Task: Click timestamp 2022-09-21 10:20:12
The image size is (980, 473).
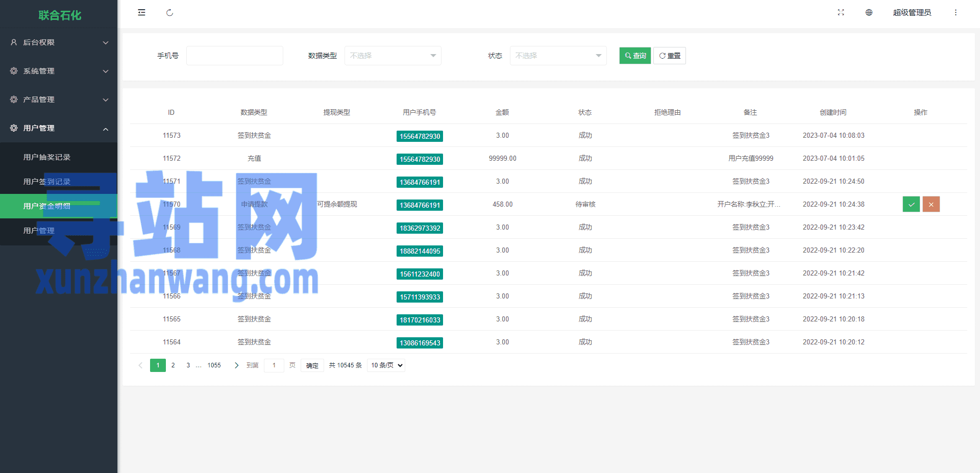Action: (834, 342)
